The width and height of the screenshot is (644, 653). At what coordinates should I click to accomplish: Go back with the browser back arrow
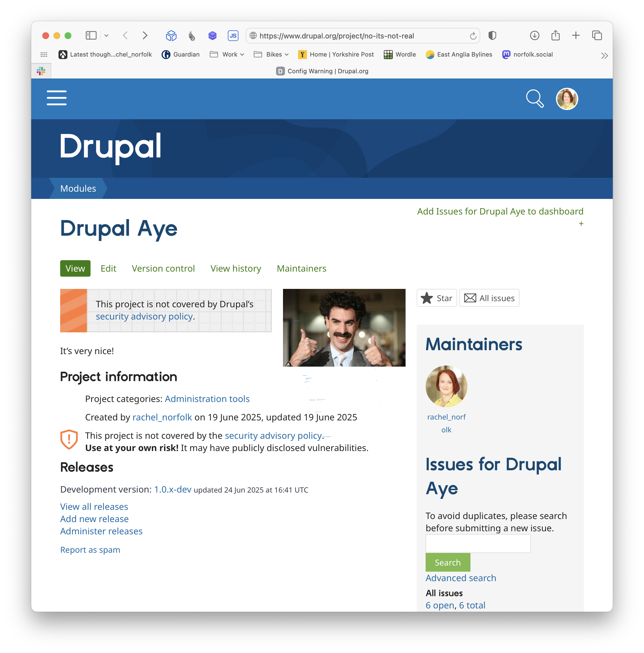(125, 35)
